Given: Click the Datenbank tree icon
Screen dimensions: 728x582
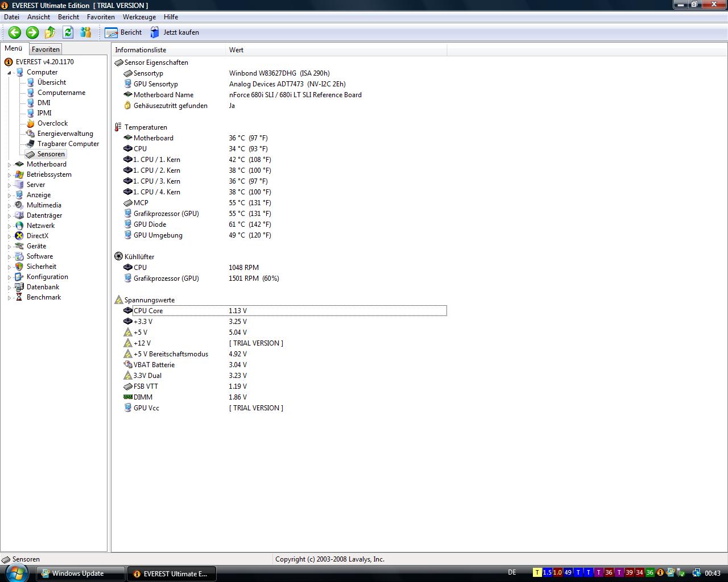Looking at the screenshot, I should point(19,287).
